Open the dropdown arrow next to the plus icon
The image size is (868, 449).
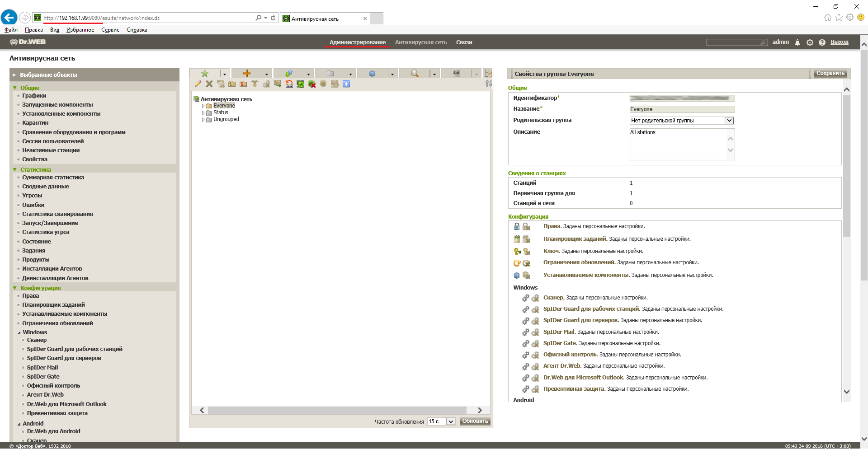pyautogui.click(x=266, y=74)
